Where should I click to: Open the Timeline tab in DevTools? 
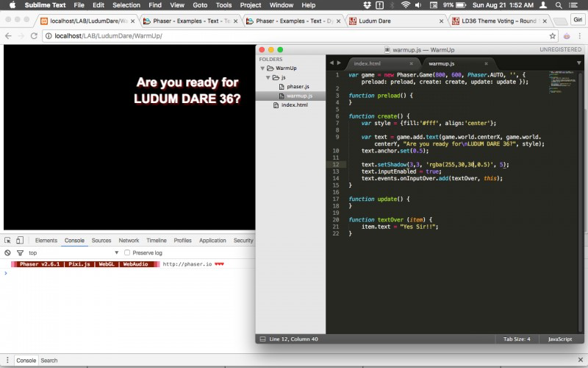tap(157, 241)
